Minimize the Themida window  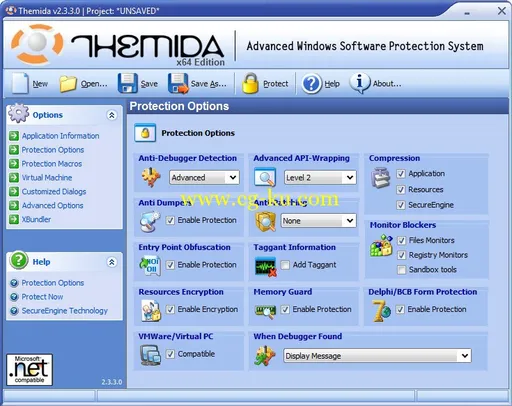coord(467,12)
